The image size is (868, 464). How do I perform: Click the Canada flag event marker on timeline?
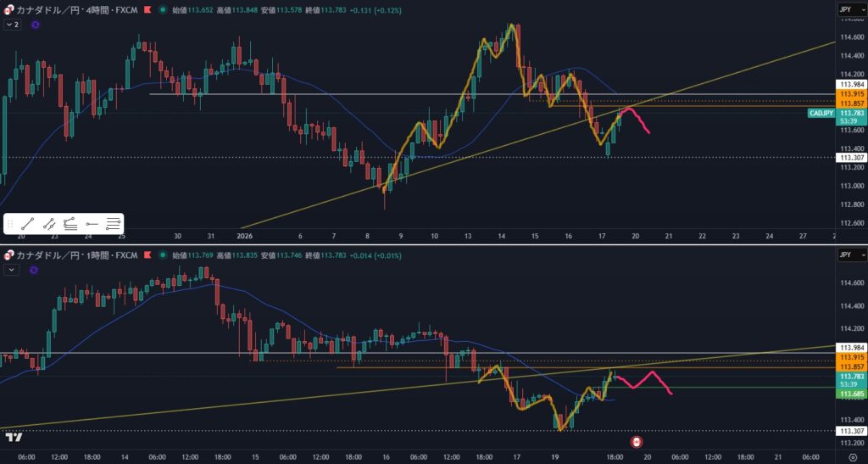click(637, 442)
